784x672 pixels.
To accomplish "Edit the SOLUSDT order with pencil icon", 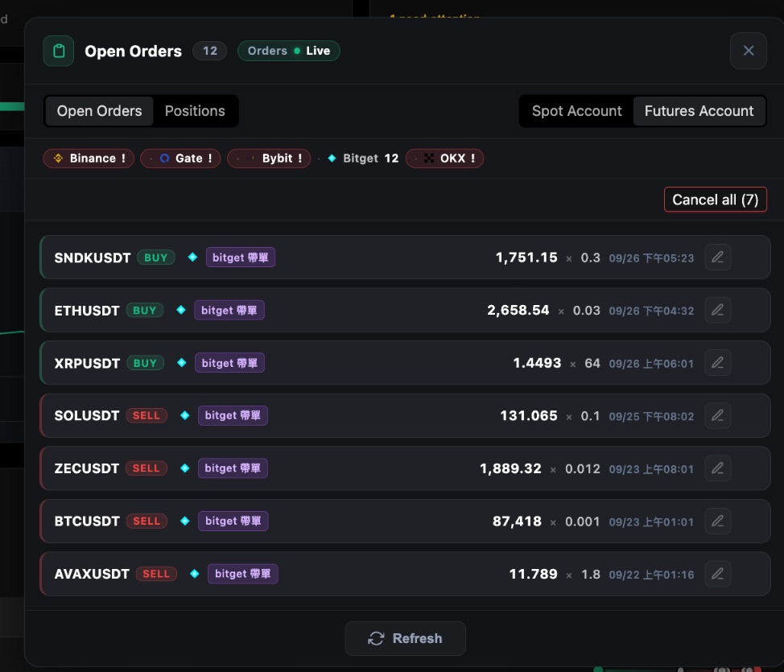I will (x=717, y=415).
